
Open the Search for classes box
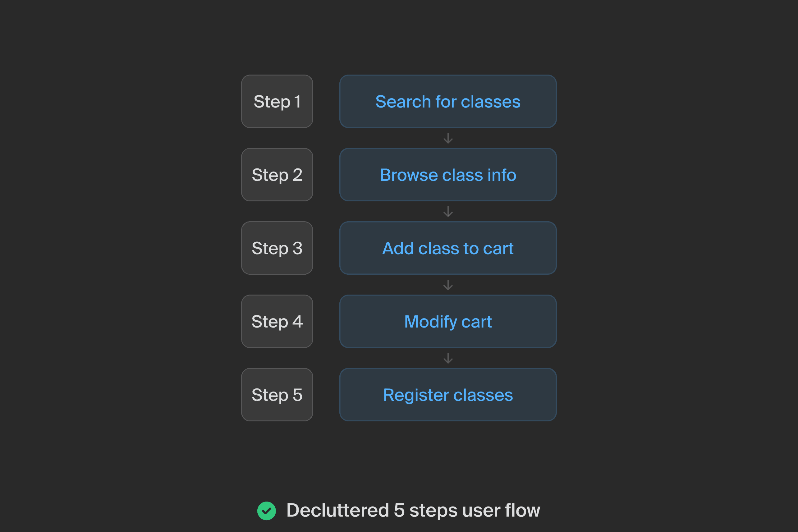tap(448, 101)
